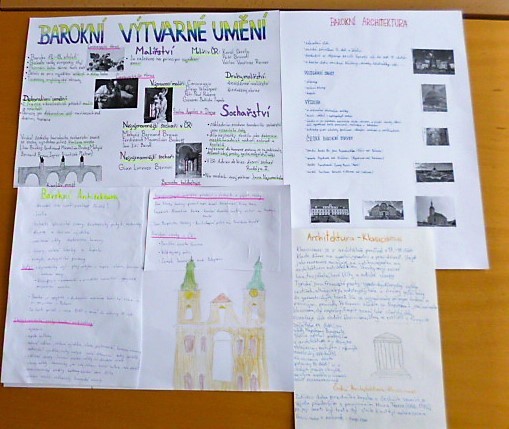
Task: Click the drawn stone bridge sketch
Action: click(60, 171)
